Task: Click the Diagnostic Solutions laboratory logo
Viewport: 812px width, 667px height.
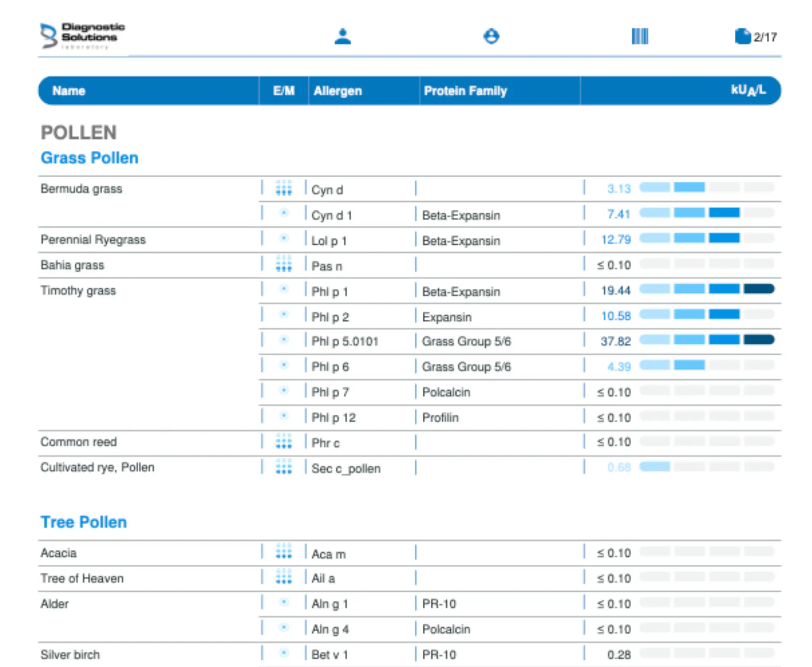Action: pyautogui.click(x=82, y=36)
